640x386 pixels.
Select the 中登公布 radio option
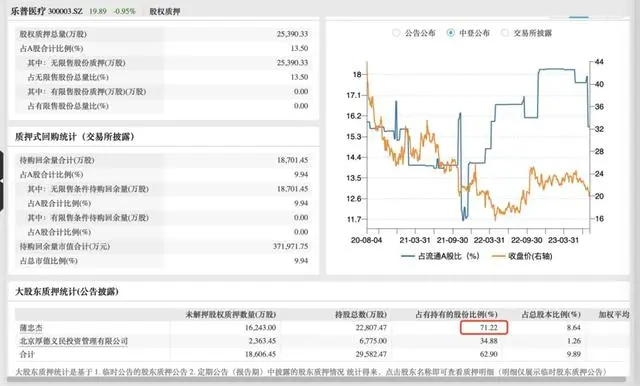click(x=450, y=33)
